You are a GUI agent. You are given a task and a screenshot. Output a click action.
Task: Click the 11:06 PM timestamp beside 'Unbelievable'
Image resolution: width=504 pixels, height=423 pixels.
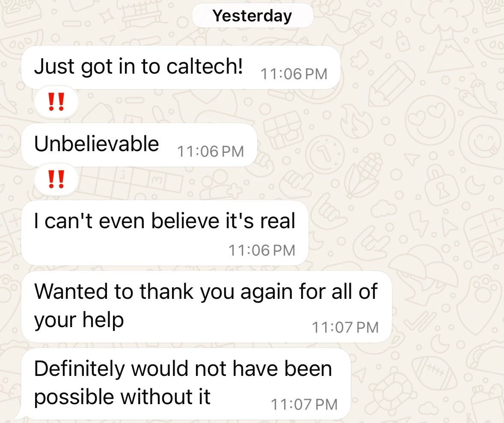[210, 152]
